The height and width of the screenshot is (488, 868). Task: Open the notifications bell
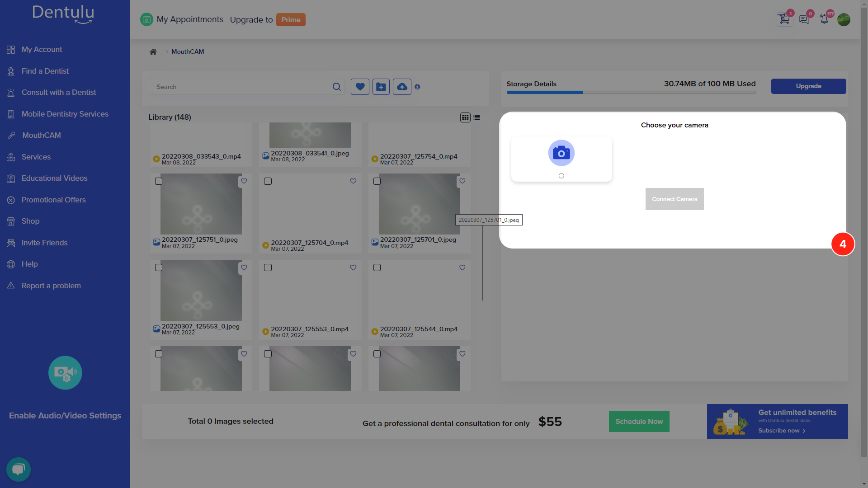824,19
